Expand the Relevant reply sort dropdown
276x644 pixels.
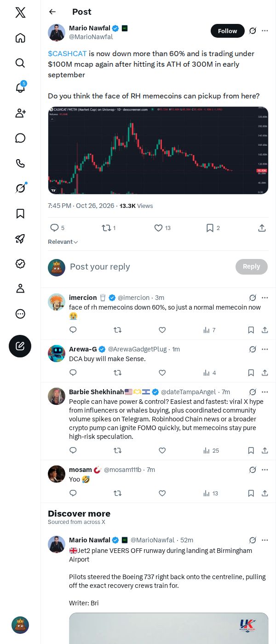63,242
